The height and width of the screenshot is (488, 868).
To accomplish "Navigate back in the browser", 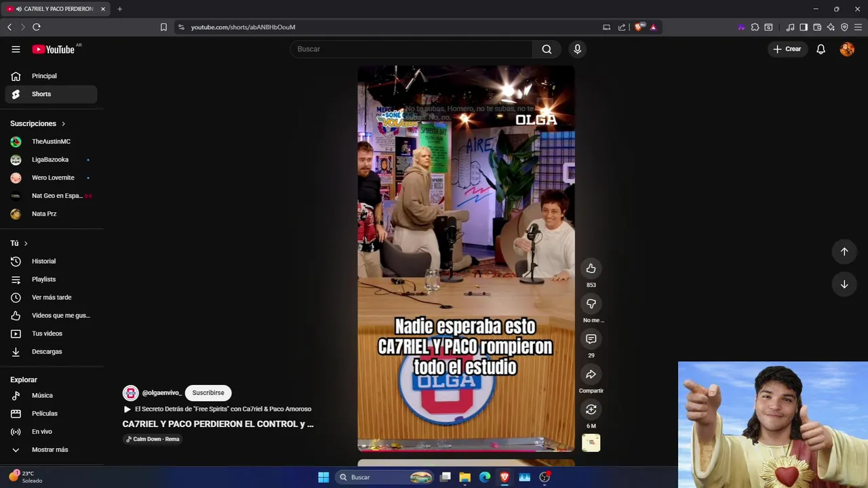I will (x=9, y=27).
